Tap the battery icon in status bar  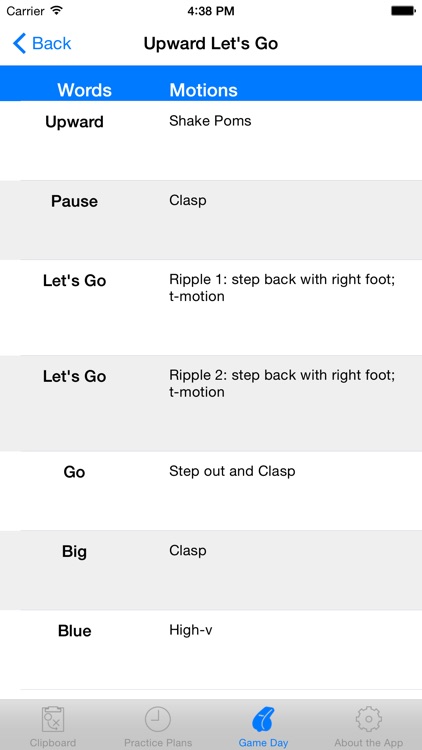403,11
